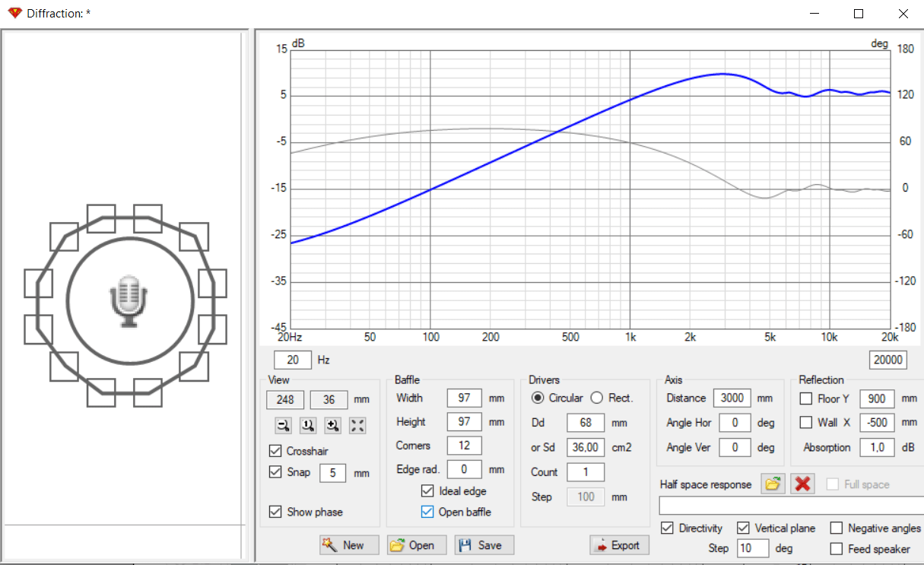Open half space response file
The image size is (924, 565).
click(773, 484)
